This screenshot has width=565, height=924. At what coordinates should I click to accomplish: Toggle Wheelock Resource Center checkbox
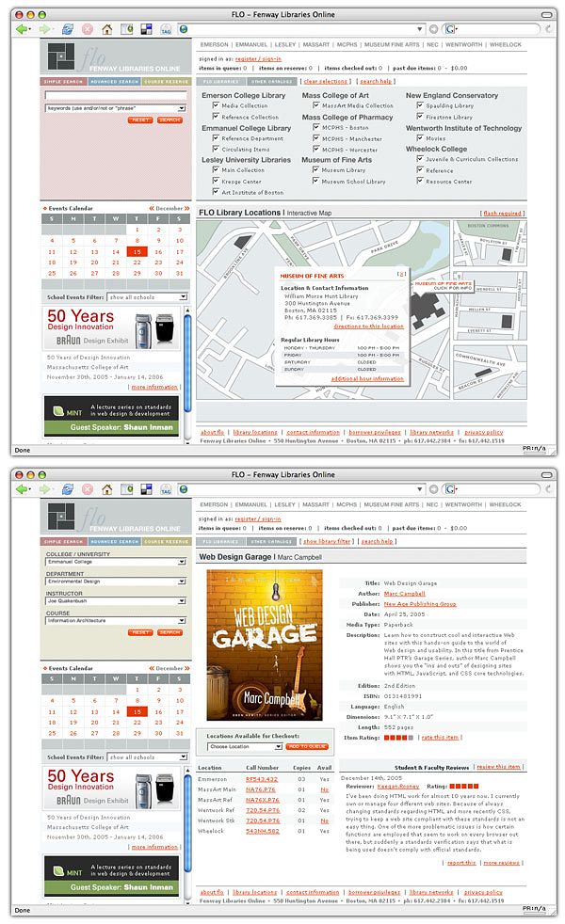pyautogui.click(x=420, y=181)
